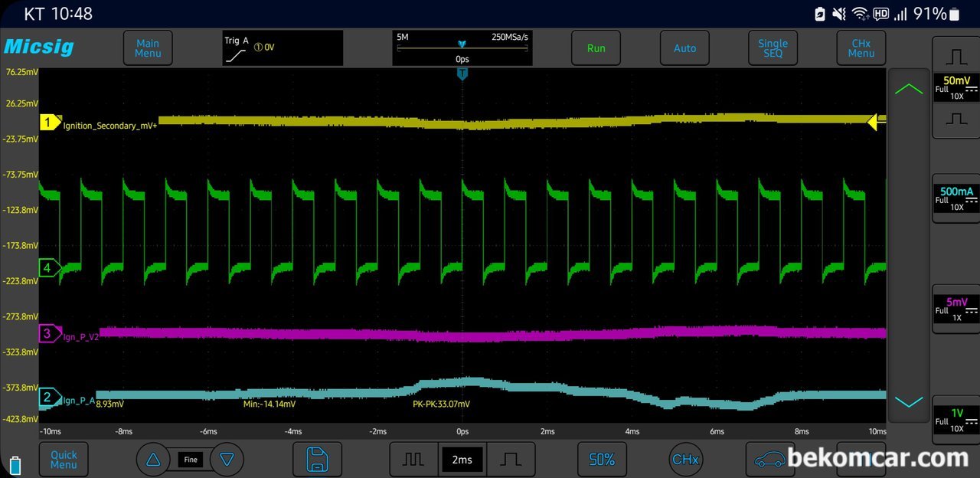Click the PK-PK:33.07mV measurement readout
The width and height of the screenshot is (980, 478).
[x=442, y=404]
